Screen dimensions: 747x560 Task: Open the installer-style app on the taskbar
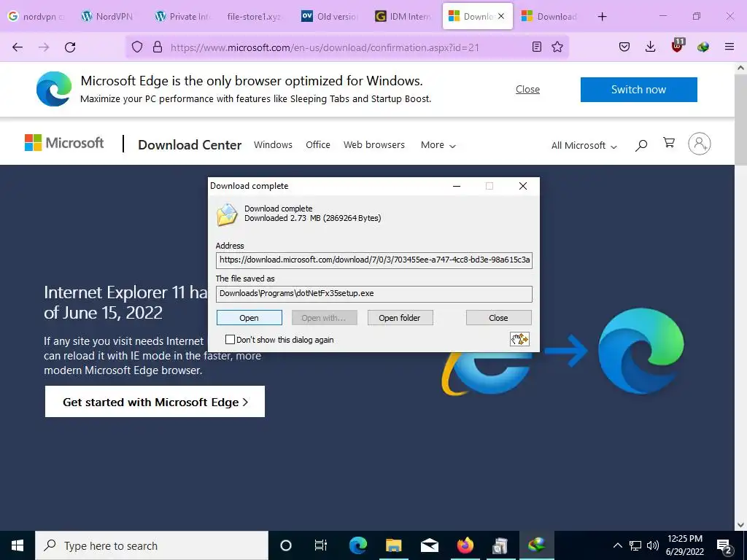point(500,545)
